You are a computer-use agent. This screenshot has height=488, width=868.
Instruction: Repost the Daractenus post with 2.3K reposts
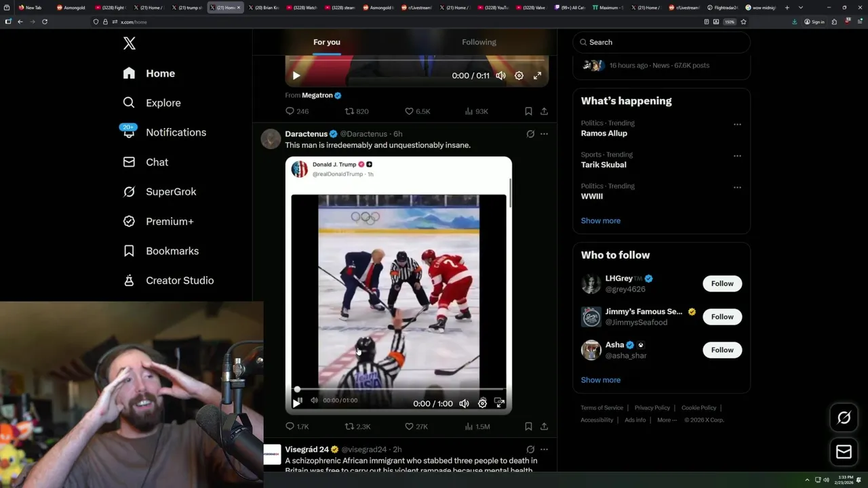[x=357, y=426]
